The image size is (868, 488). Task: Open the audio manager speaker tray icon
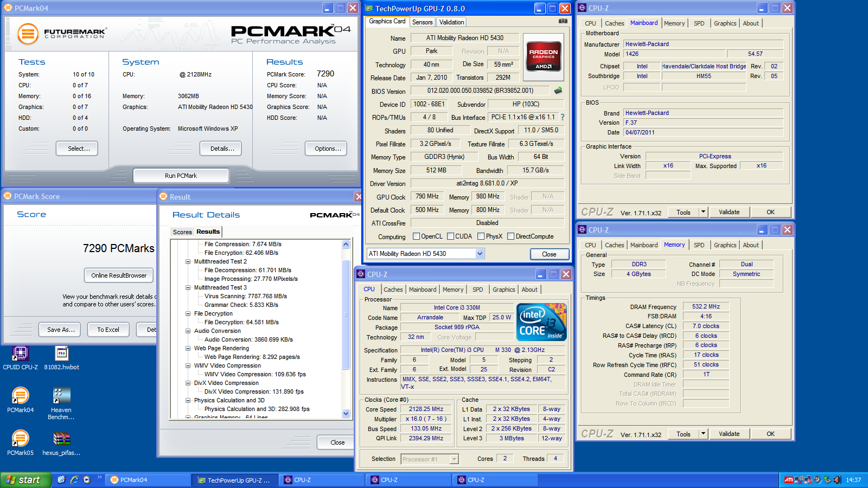coord(818,480)
